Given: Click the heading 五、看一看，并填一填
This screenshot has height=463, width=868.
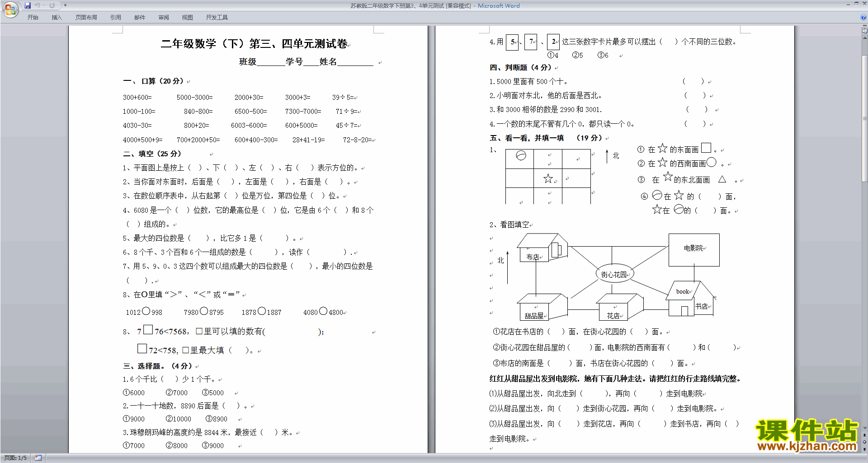Looking at the screenshot, I should [527, 138].
